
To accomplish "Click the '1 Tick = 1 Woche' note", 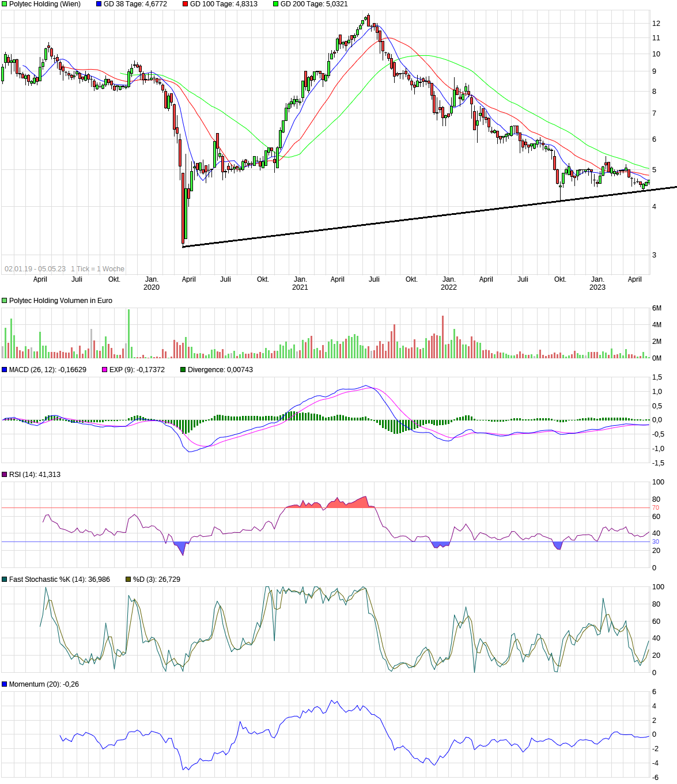I will click(98, 269).
